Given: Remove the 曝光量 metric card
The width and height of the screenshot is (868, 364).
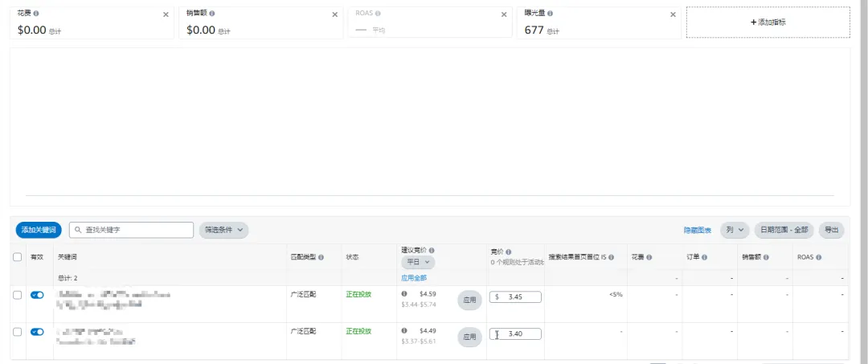Looking at the screenshot, I should point(673,15).
